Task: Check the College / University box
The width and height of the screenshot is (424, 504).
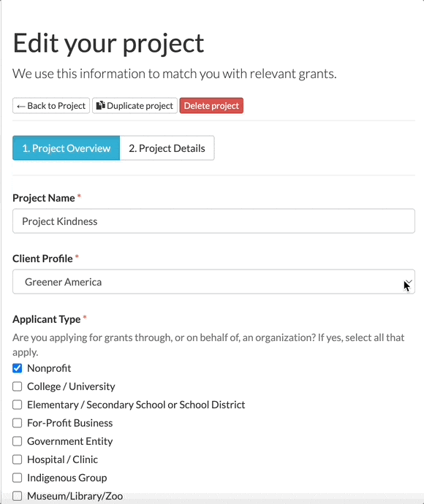Action: pyautogui.click(x=18, y=386)
